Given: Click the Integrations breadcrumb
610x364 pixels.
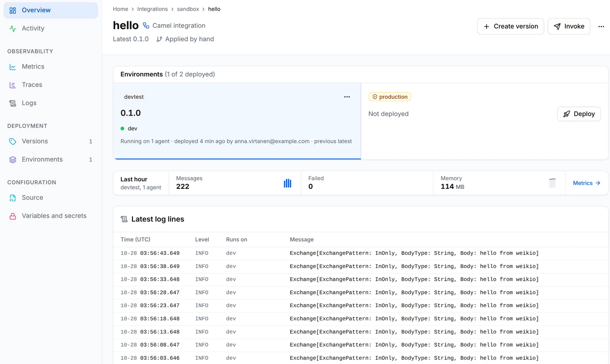Looking at the screenshot, I should point(152,9).
